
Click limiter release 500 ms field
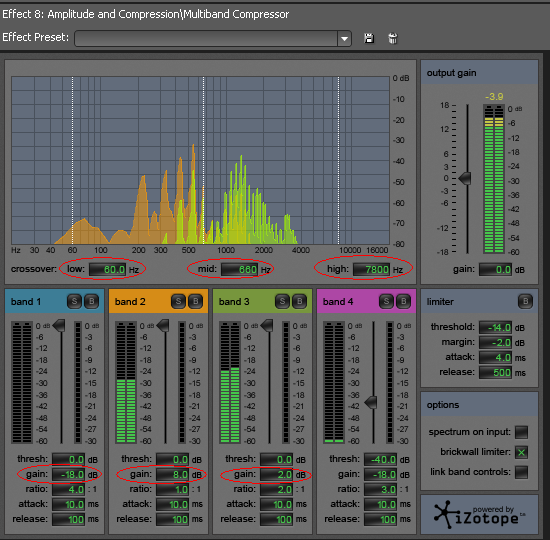click(x=496, y=372)
